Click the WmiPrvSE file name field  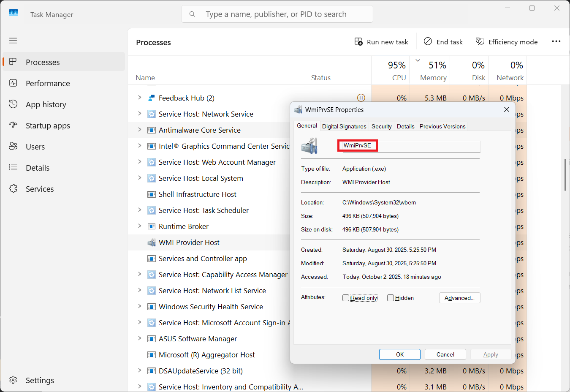click(409, 146)
